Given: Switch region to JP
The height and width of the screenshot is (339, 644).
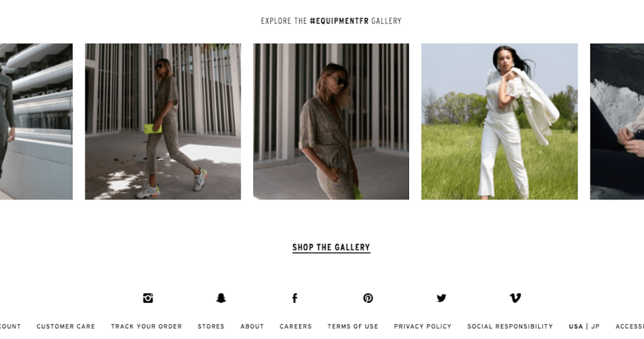Looking at the screenshot, I should pos(595,326).
